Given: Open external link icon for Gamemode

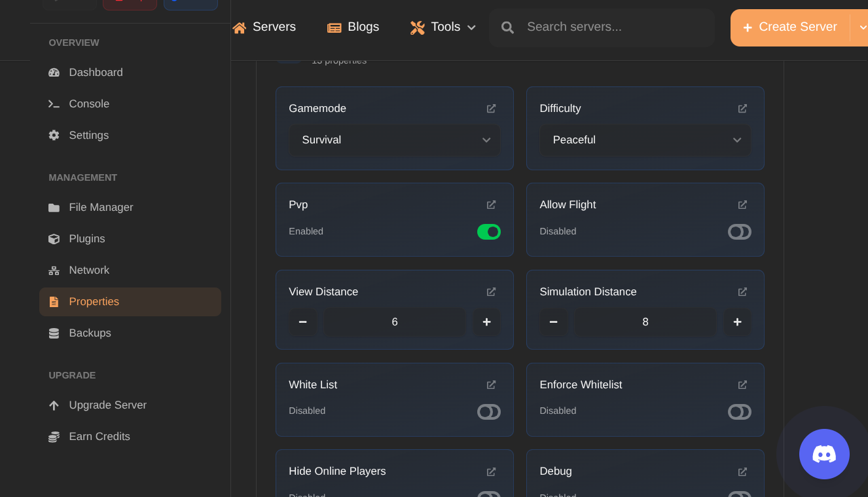Looking at the screenshot, I should point(491,109).
